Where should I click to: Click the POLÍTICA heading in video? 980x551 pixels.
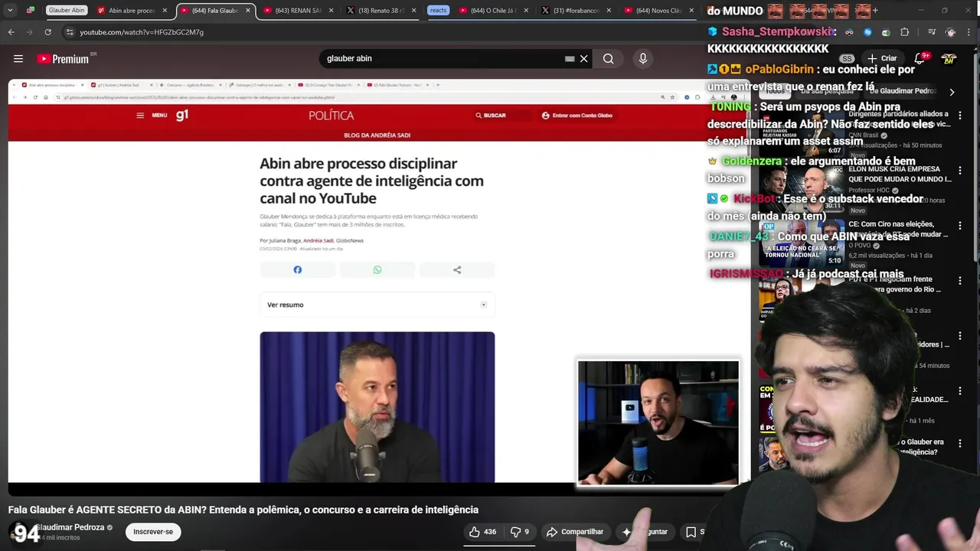[x=332, y=116]
